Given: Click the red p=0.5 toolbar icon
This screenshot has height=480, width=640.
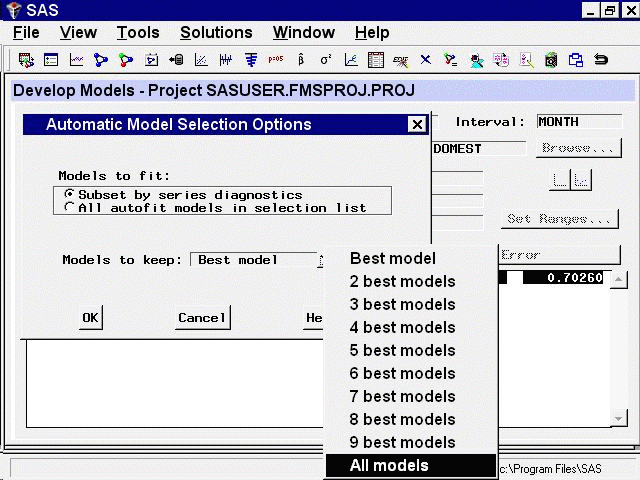Looking at the screenshot, I should pos(275,60).
